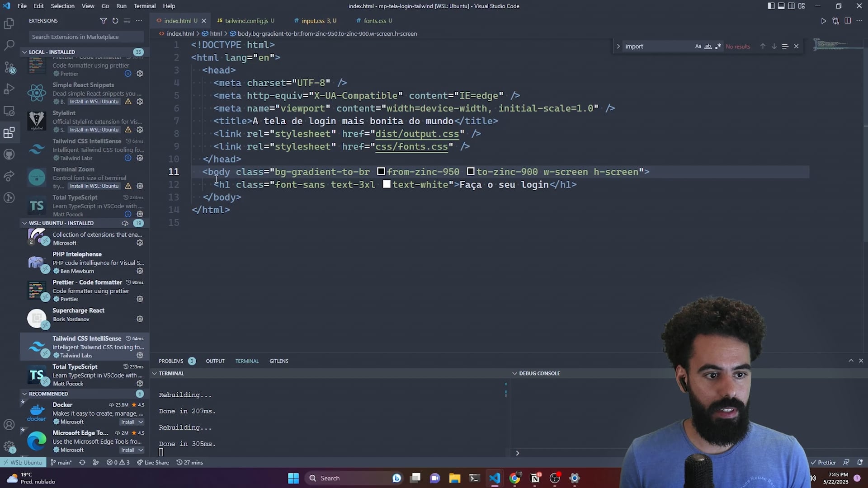This screenshot has height=488, width=868.
Task: Install the Docker extension
Action: tap(127, 422)
